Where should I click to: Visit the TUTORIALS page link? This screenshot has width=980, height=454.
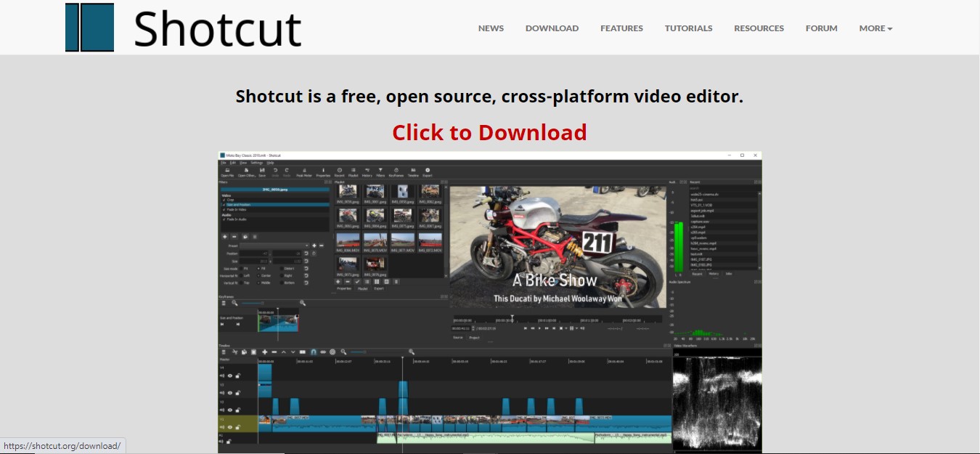coord(688,28)
